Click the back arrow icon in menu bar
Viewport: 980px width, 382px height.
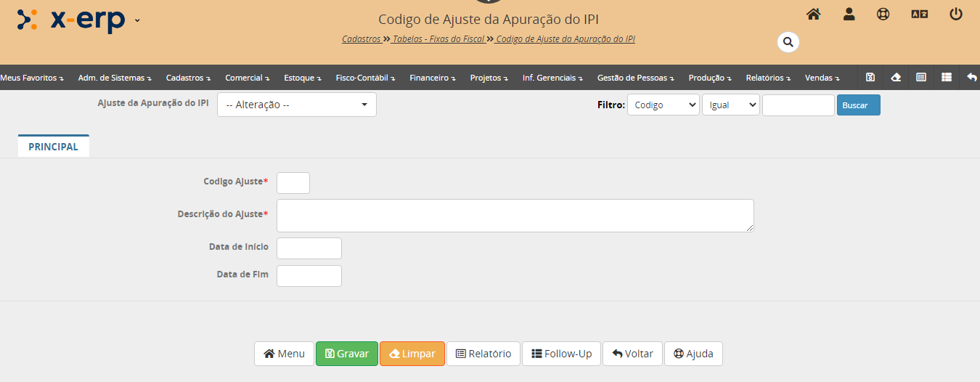coord(972,77)
